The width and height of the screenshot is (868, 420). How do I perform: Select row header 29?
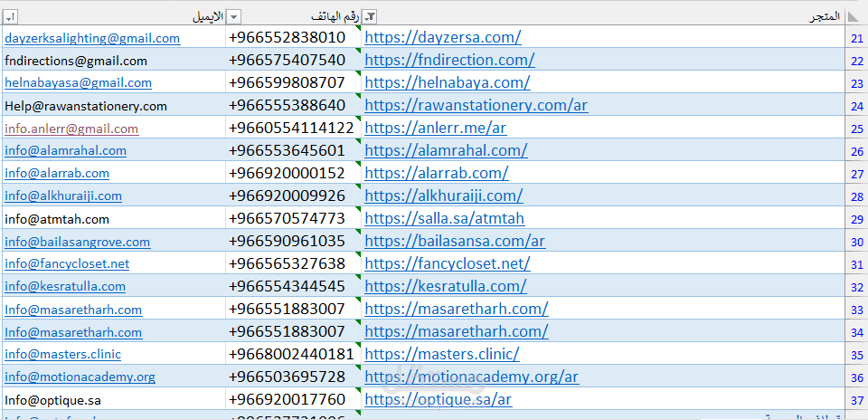[856, 219]
